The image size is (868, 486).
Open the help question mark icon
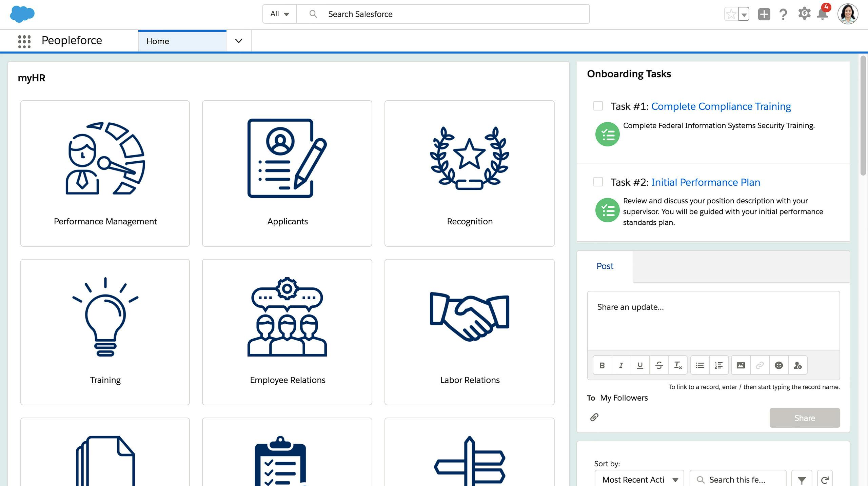click(x=783, y=14)
